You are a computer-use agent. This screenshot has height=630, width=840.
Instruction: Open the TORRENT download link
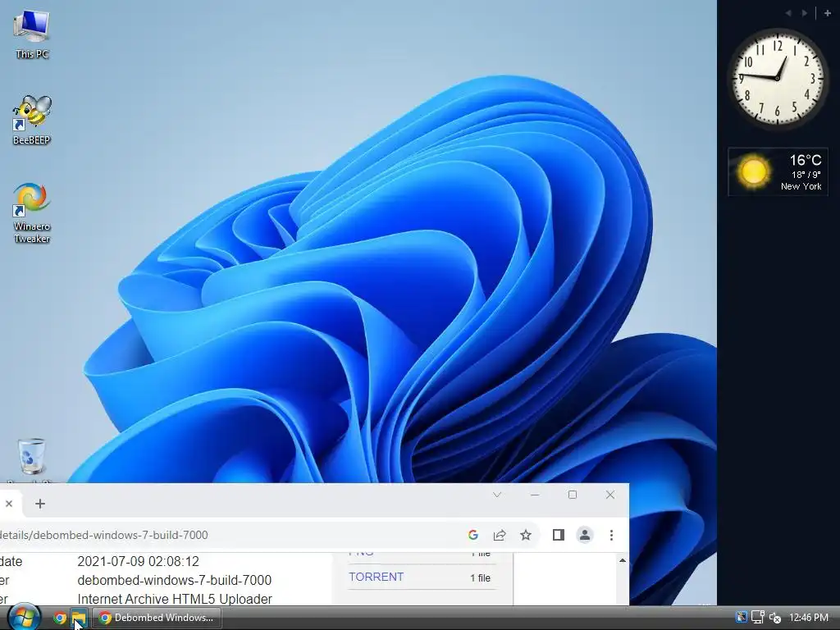coord(376,577)
